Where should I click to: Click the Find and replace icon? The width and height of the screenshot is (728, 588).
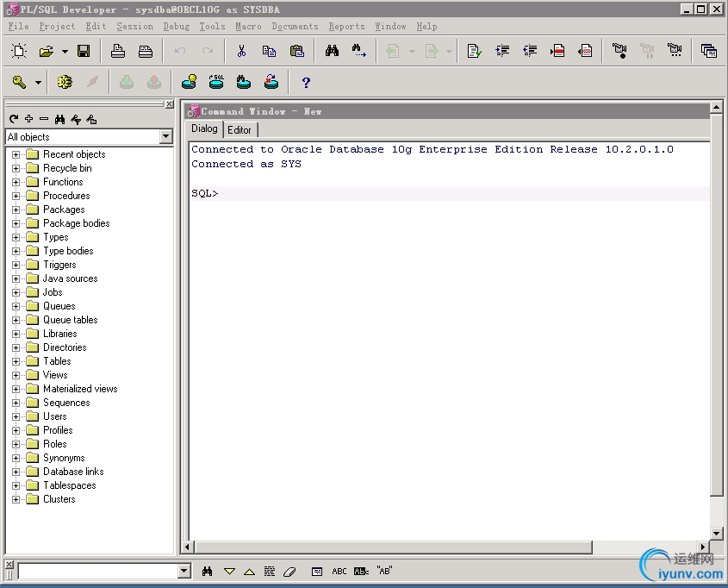click(x=359, y=51)
